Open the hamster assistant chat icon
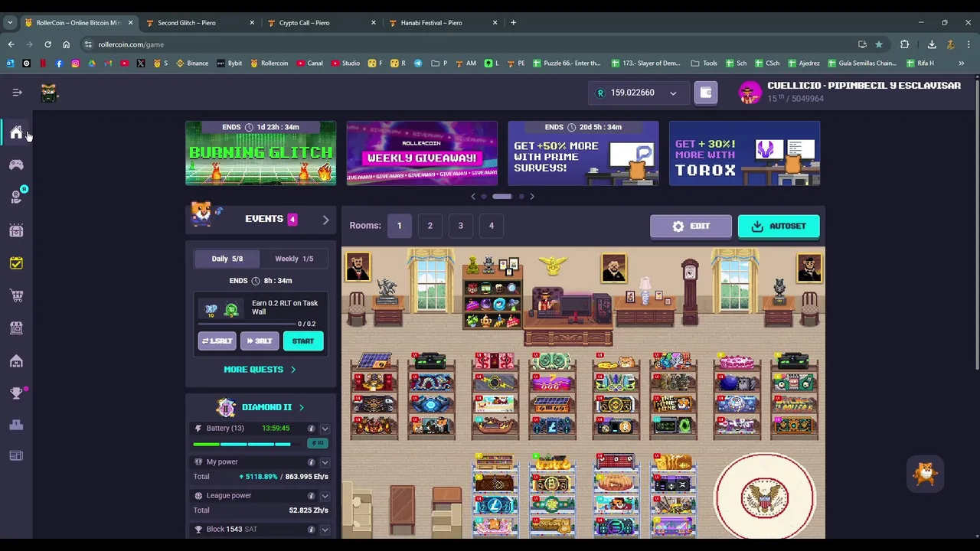Image resolution: width=980 pixels, height=551 pixels. (x=926, y=474)
